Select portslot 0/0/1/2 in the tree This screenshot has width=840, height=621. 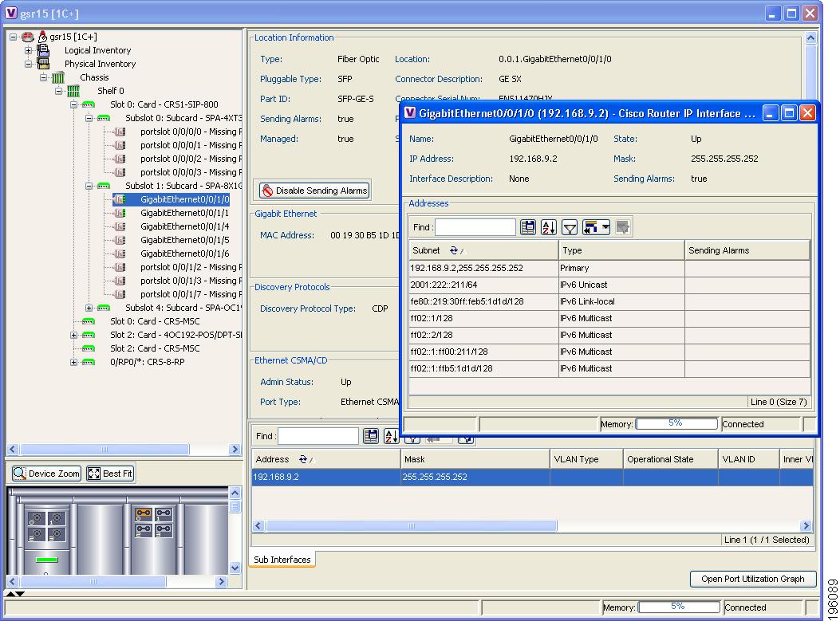tap(191, 267)
